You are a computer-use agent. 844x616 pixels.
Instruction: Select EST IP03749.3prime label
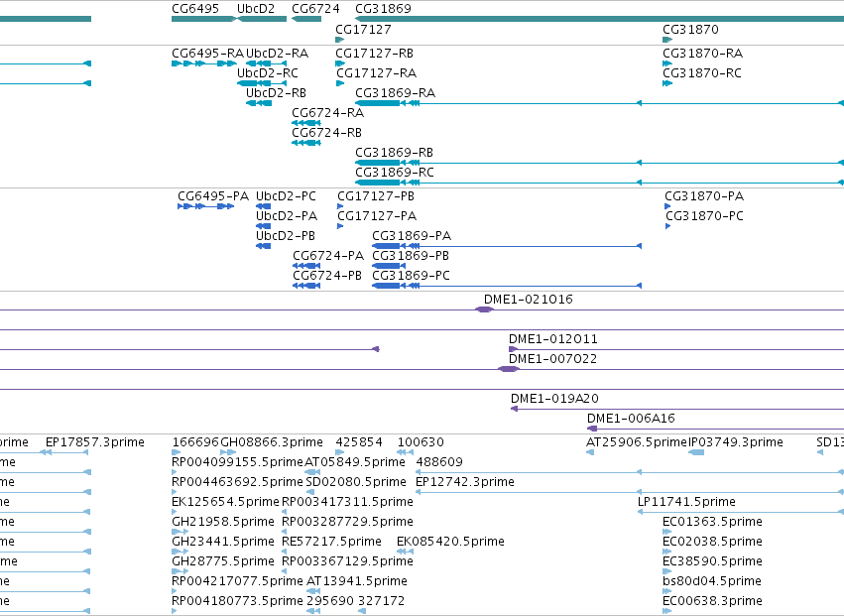736,442
